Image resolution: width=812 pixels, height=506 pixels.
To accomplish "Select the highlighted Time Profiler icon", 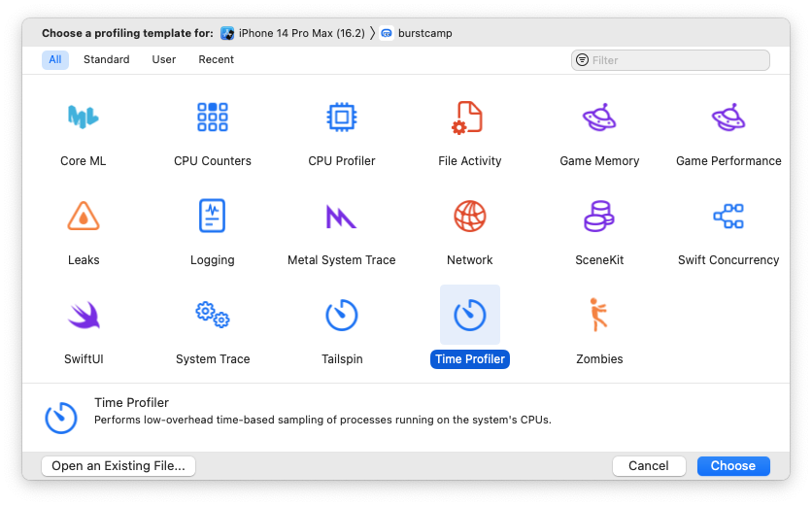I will pos(470,315).
